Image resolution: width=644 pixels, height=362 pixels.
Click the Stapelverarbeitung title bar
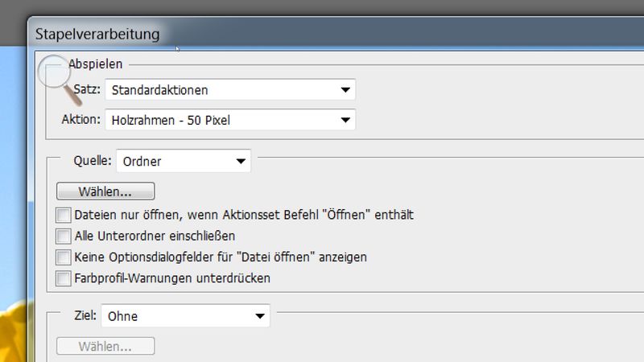pos(322,34)
